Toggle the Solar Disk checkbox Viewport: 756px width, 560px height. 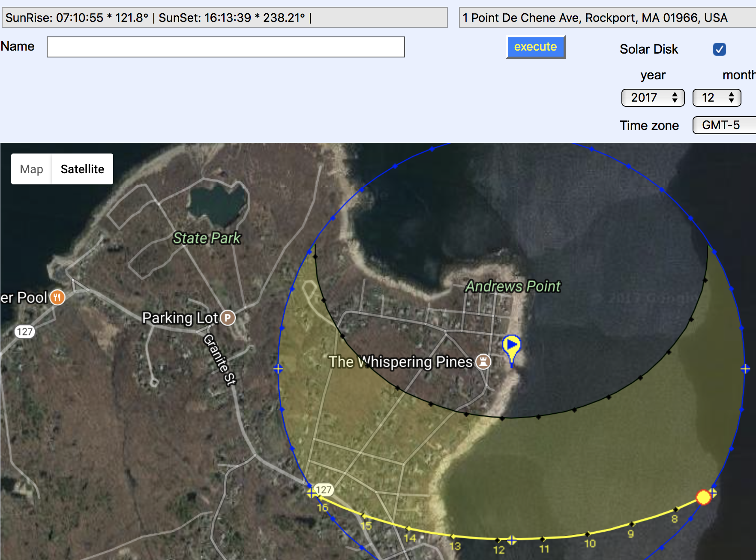(719, 49)
